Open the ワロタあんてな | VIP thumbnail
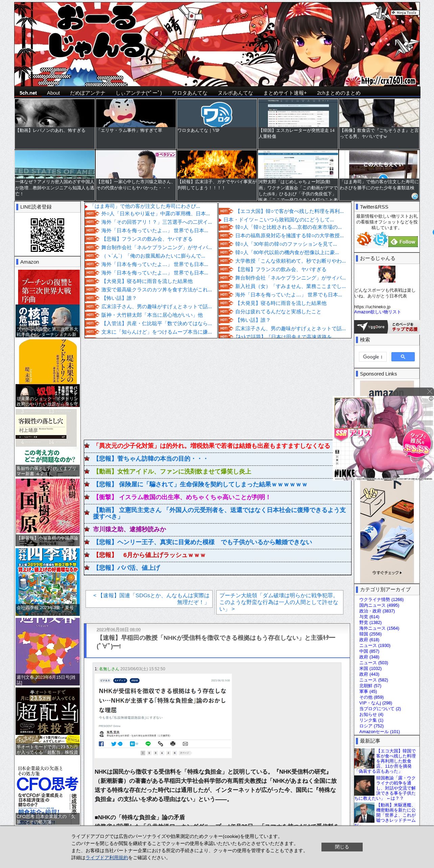The image size is (434, 868). click(217, 124)
